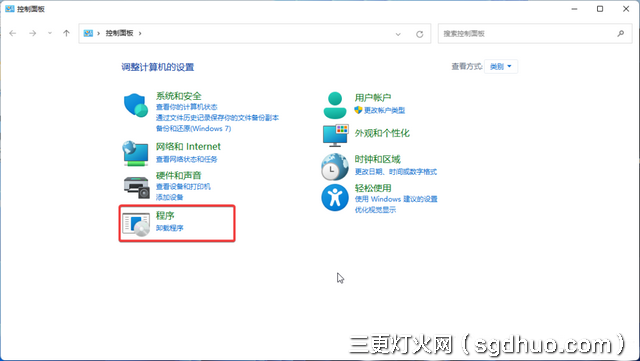Screen dimensions: 640x361
Task: Open the 轻松使用 heading link
Action: click(x=373, y=188)
